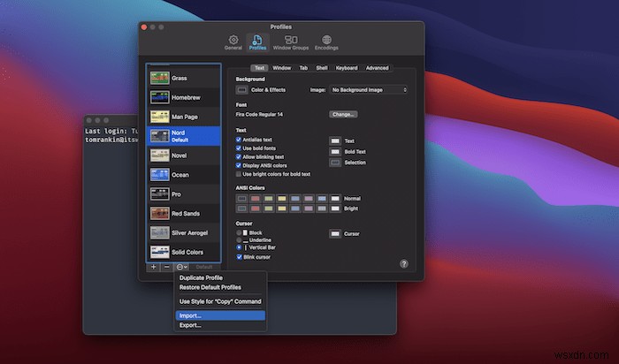Disable the Antialias text checkbox

[x=239, y=140]
